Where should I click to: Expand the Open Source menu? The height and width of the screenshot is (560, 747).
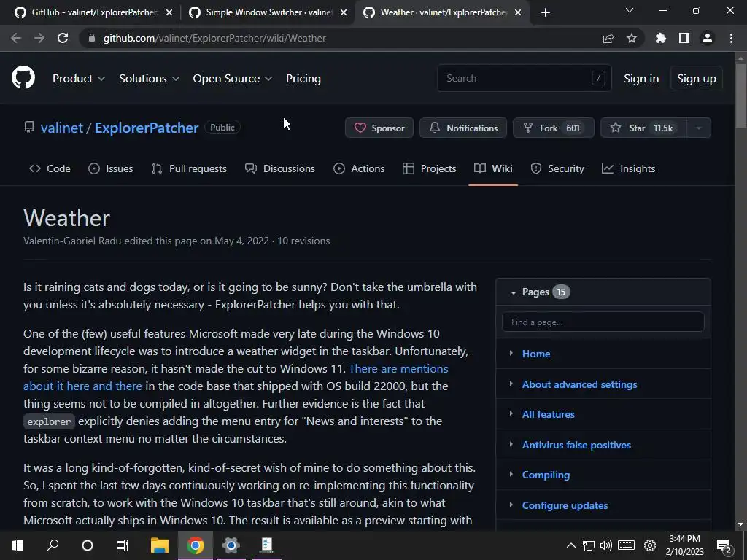click(x=233, y=79)
